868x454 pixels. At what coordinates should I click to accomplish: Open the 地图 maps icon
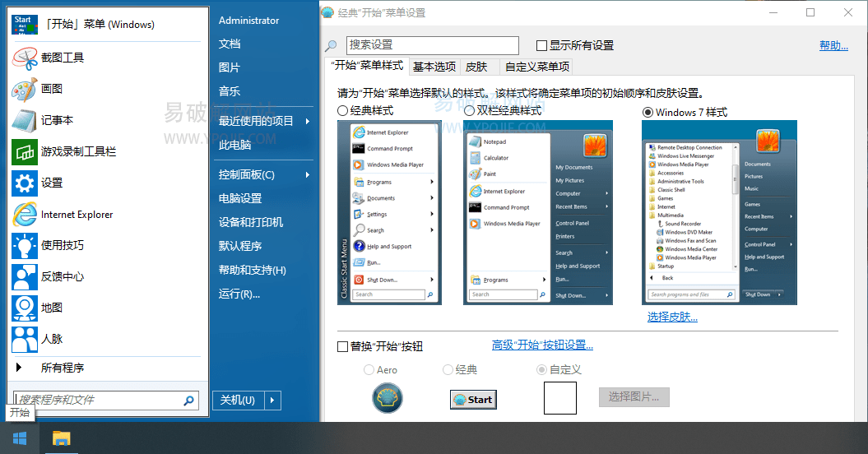click(x=25, y=308)
